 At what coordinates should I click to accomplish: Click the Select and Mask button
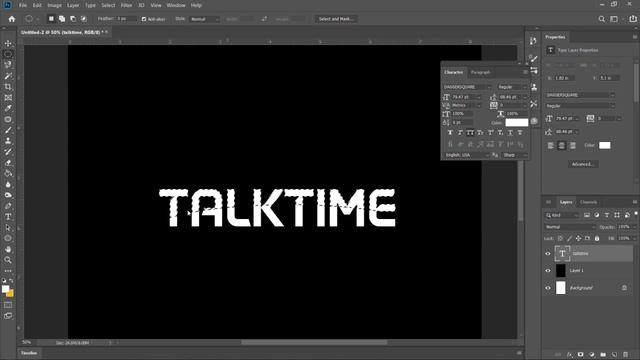pyautogui.click(x=336, y=19)
